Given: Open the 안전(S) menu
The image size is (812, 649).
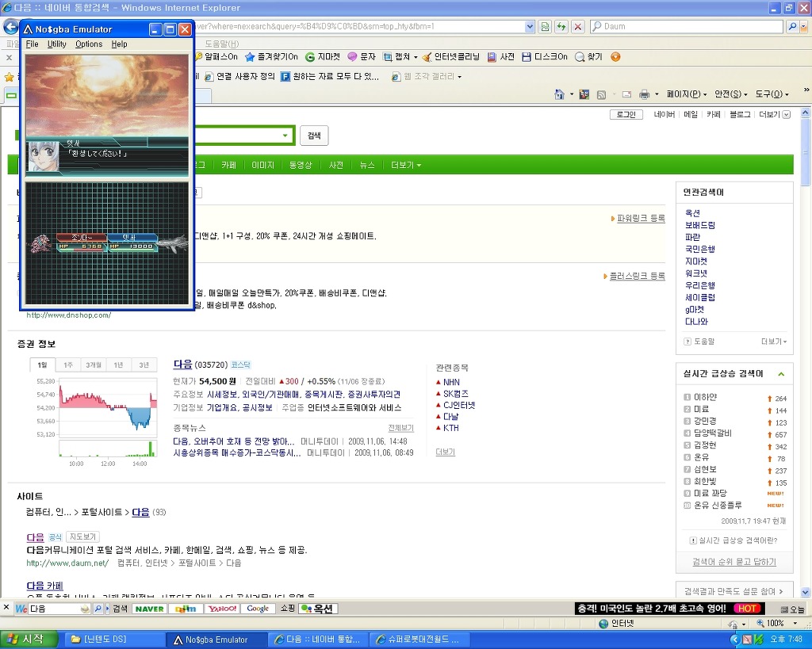Looking at the screenshot, I should (730, 94).
